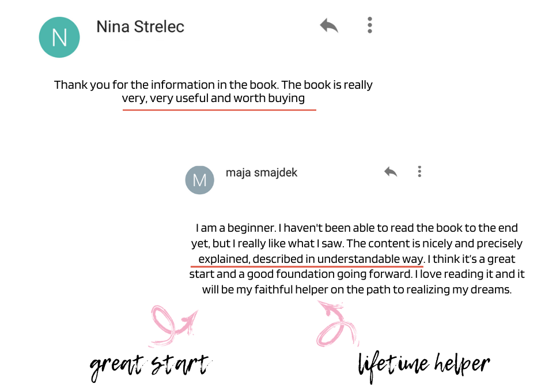
Task: Click the good foundation going forward line
Action: [357, 274]
